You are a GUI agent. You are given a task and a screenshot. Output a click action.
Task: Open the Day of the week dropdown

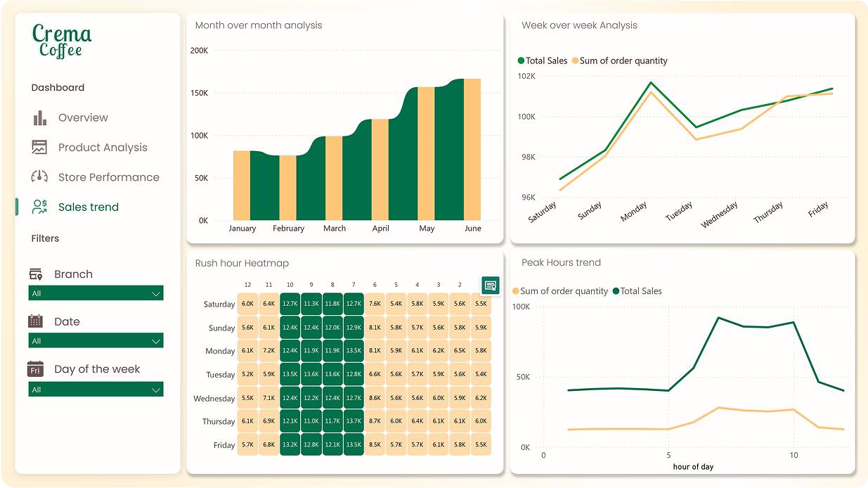(96, 390)
